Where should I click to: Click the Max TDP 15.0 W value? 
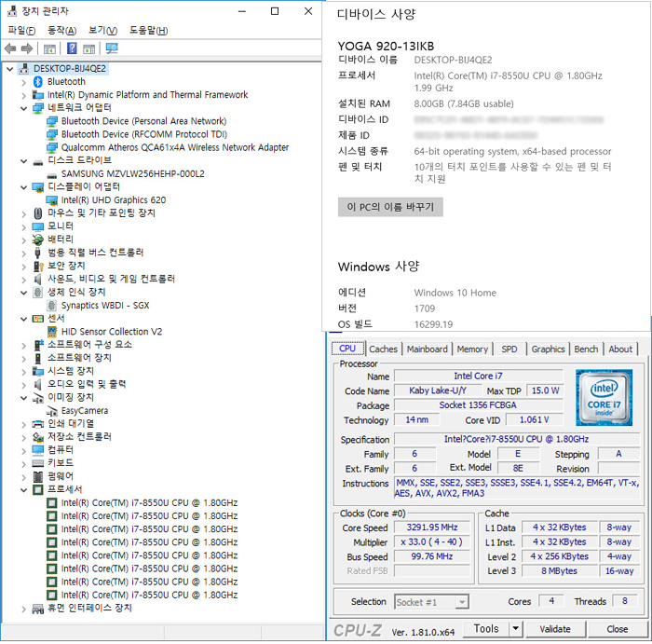click(545, 391)
